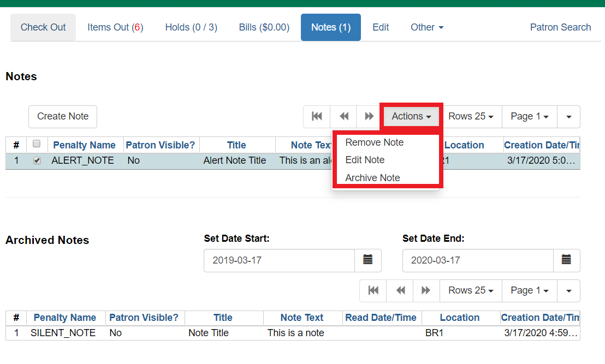
Task: Click the Create Note button
Action: (x=63, y=116)
